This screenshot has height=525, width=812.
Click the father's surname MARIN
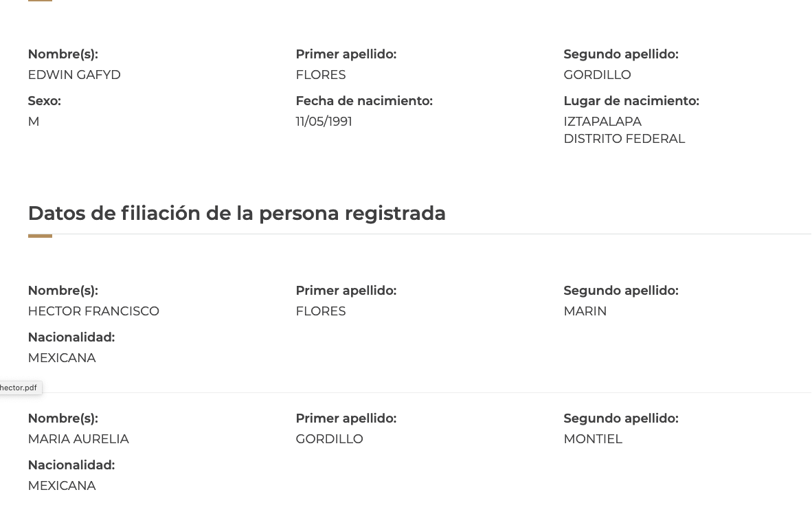[x=585, y=311]
